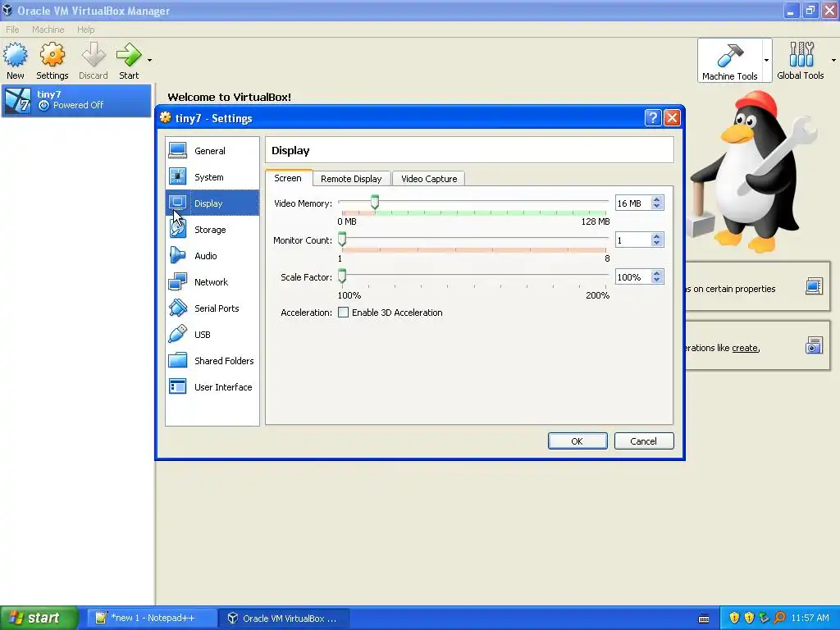
Task: Increase Scale Factor with spinner up arrow
Action: click(x=657, y=273)
